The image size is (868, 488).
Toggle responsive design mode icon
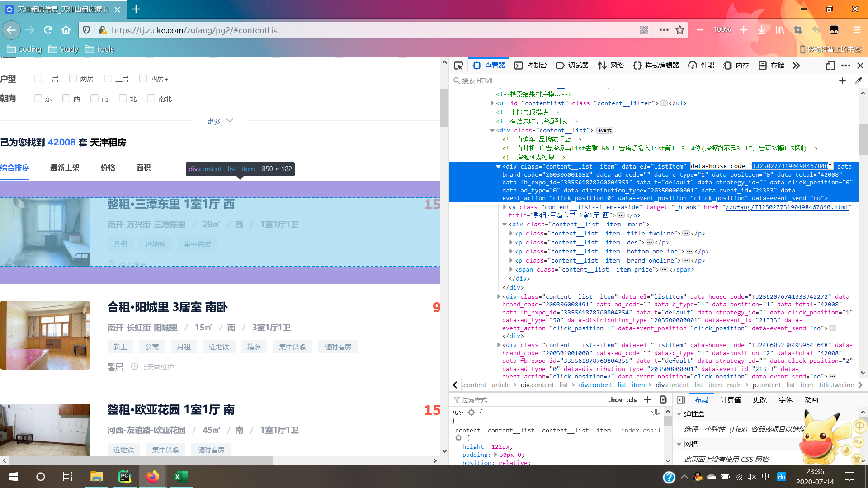[x=830, y=66]
